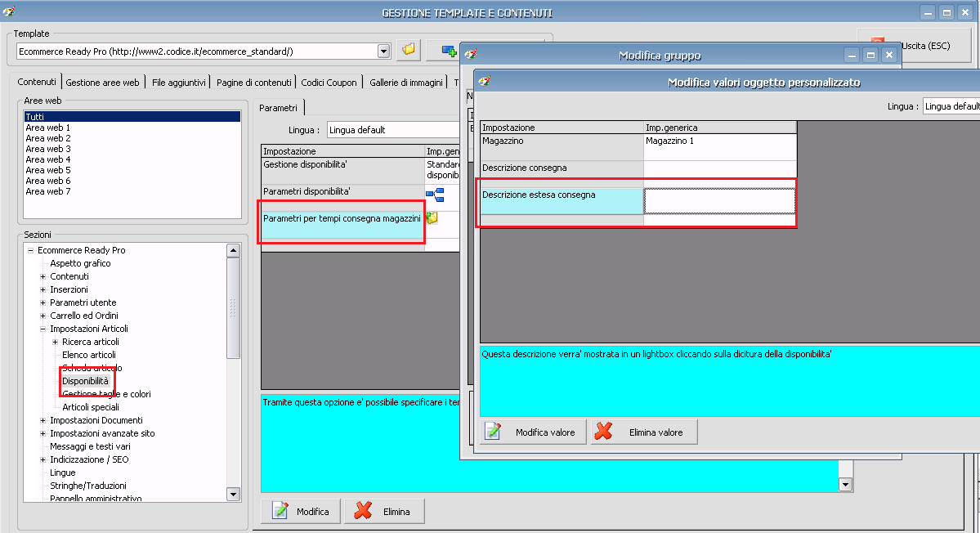
Task: Select Area web 1 in the list
Action: pyautogui.click(x=47, y=128)
